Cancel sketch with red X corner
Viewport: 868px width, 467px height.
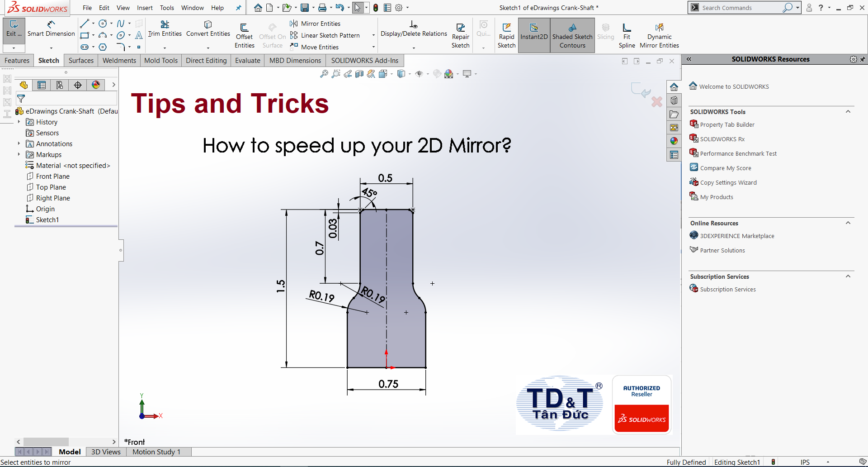(x=657, y=102)
